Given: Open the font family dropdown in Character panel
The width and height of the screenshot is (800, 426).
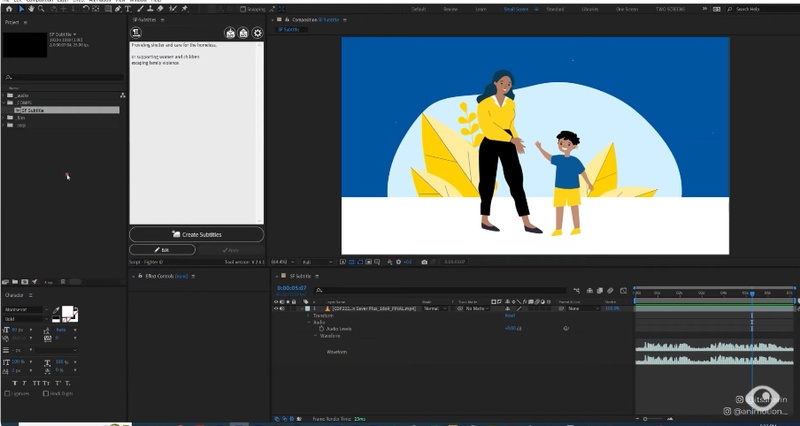Looking at the screenshot, I should click(22, 310).
